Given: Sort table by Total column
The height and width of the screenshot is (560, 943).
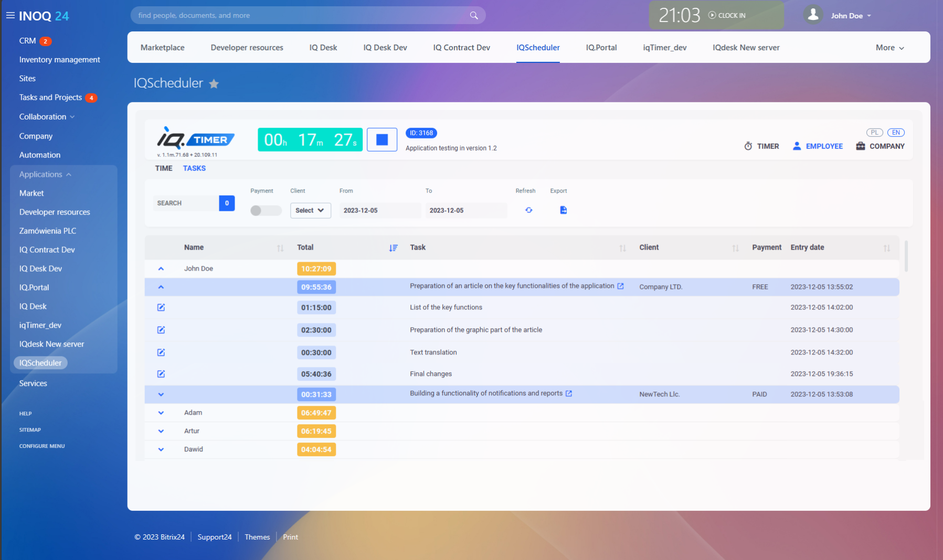Looking at the screenshot, I should click(x=393, y=248).
